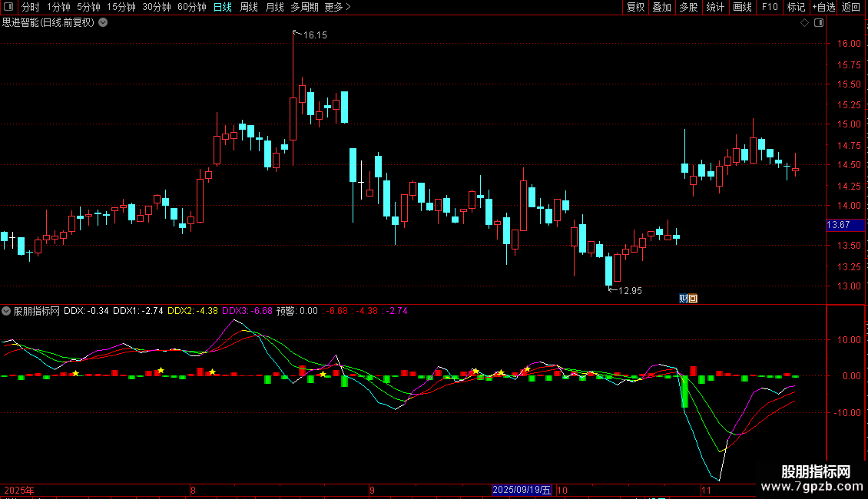
Task: Click the 14.50 price axis label
Action: pyautogui.click(x=849, y=165)
